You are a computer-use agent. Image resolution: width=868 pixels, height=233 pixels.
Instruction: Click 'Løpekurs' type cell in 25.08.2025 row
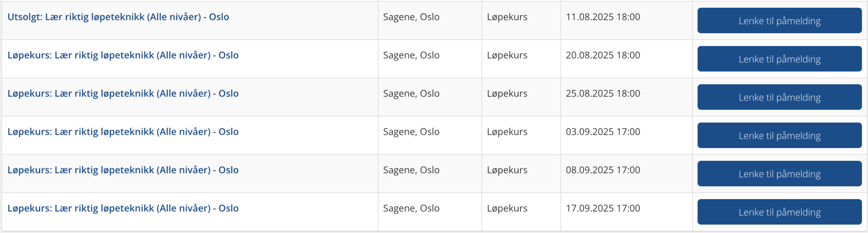coord(507,93)
